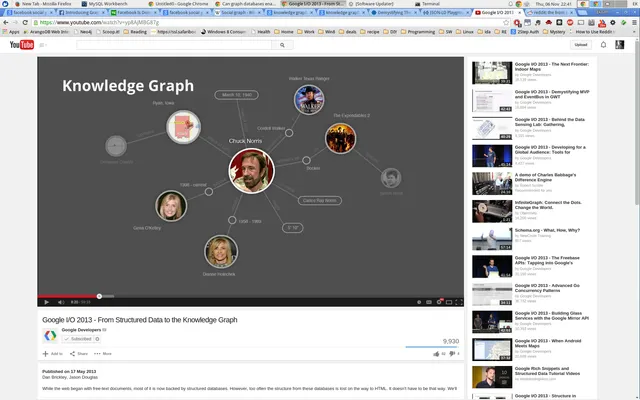Toggle video annotations in the player controls
The height and width of the screenshot is (400, 640).
[x=419, y=302]
